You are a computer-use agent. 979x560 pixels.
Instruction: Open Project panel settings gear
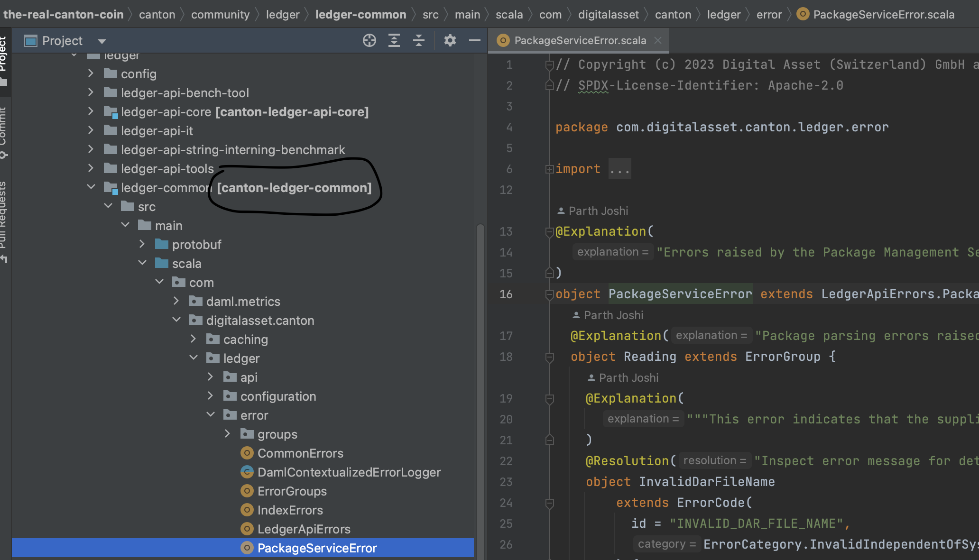click(x=450, y=41)
